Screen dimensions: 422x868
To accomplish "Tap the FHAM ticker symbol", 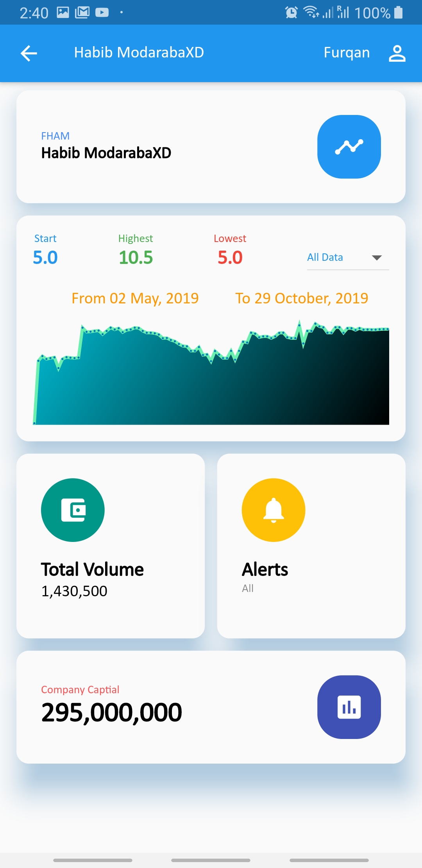I will pos(55,136).
